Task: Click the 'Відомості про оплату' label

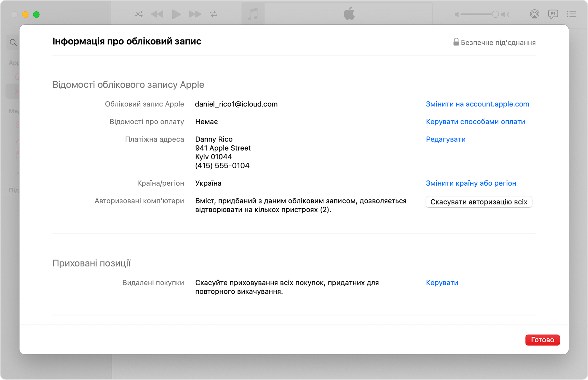Action: (147, 122)
